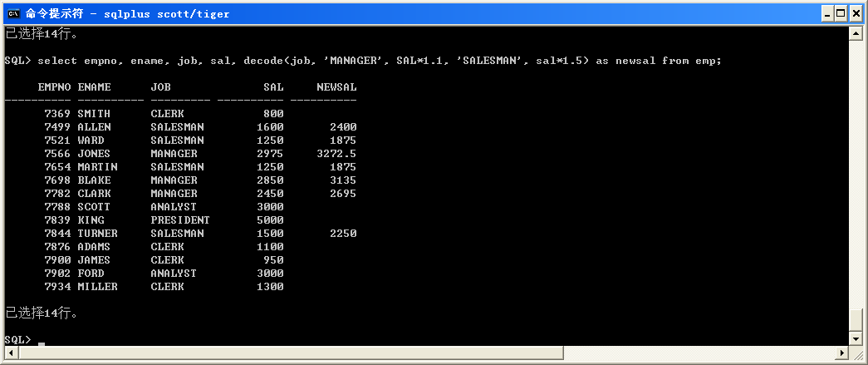Viewport: 868px width, 365px height.
Task: Click employee number 7934 for MILLER
Action: click(57, 287)
